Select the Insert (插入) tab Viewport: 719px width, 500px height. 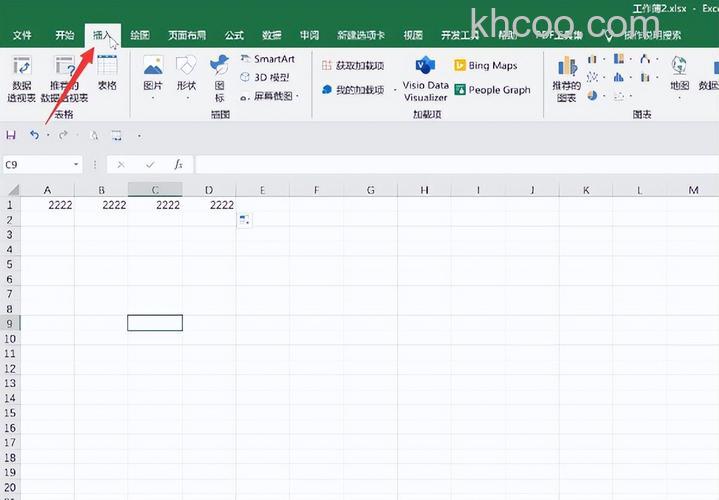point(102,35)
